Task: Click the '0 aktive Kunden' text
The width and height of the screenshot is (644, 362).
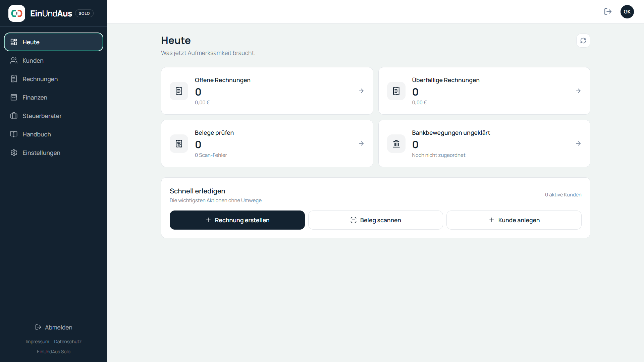Action: [x=563, y=194]
